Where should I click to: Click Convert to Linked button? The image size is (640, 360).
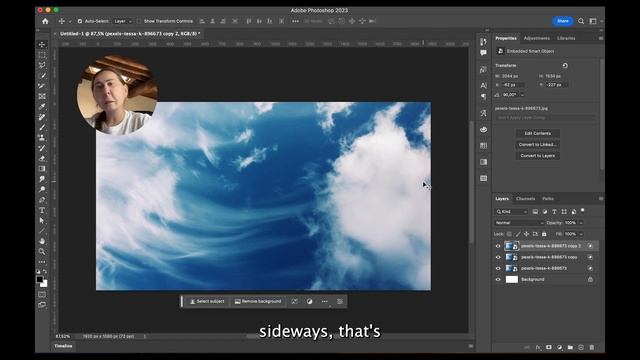538,144
